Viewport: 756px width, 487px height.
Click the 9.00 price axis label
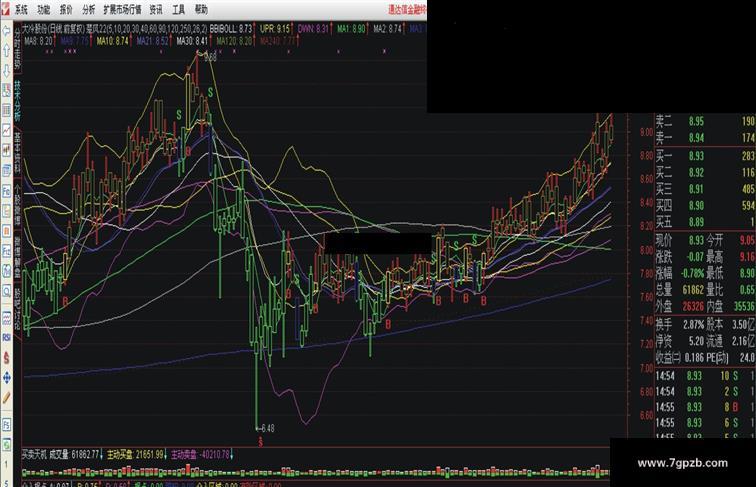coord(647,132)
